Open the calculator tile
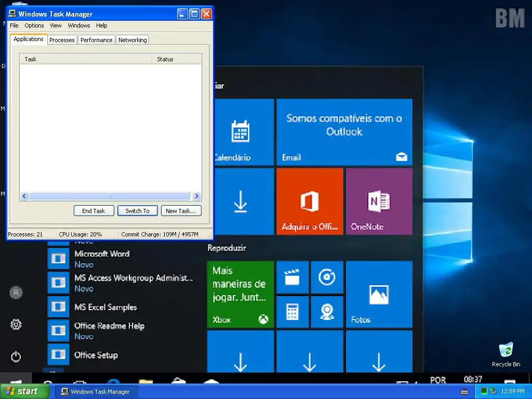The width and height of the screenshot is (532, 399). point(292,312)
